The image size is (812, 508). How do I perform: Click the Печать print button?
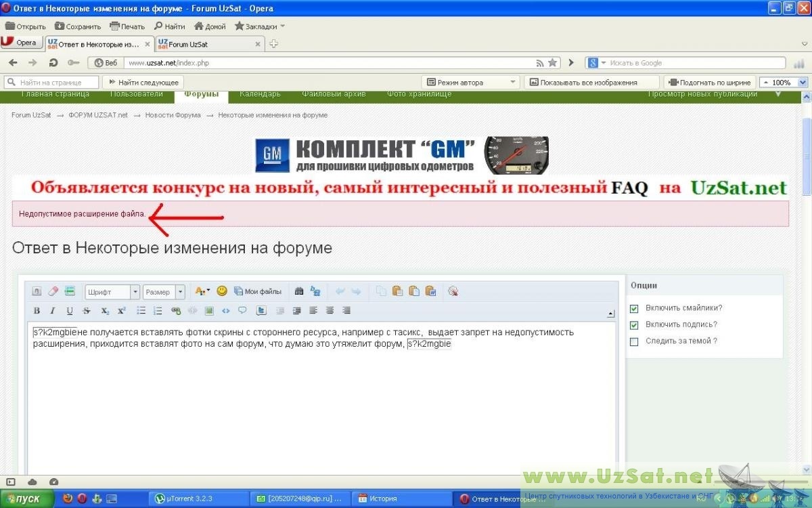(x=127, y=26)
